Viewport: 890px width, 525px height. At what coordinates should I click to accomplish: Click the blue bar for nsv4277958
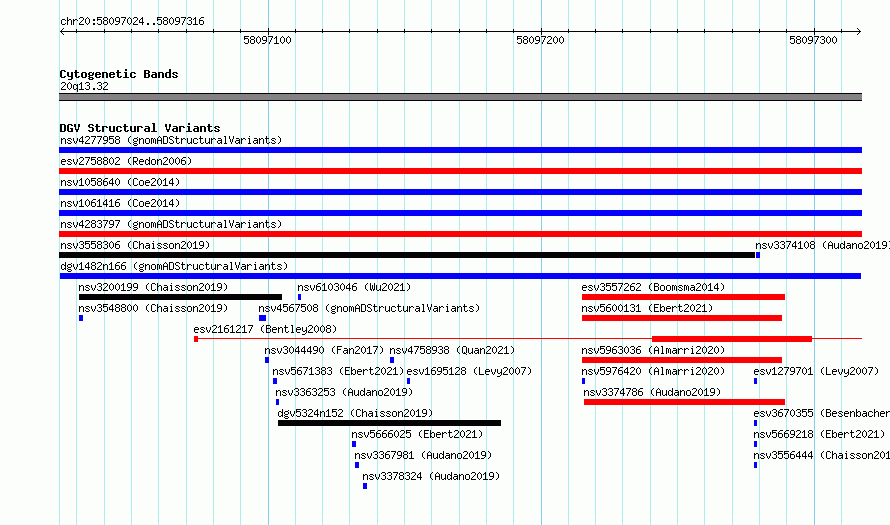(x=460, y=150)
